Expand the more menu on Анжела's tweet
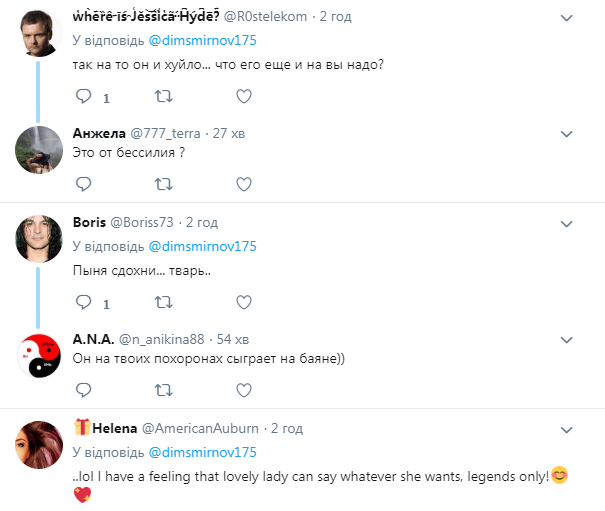 coord(565,133)
